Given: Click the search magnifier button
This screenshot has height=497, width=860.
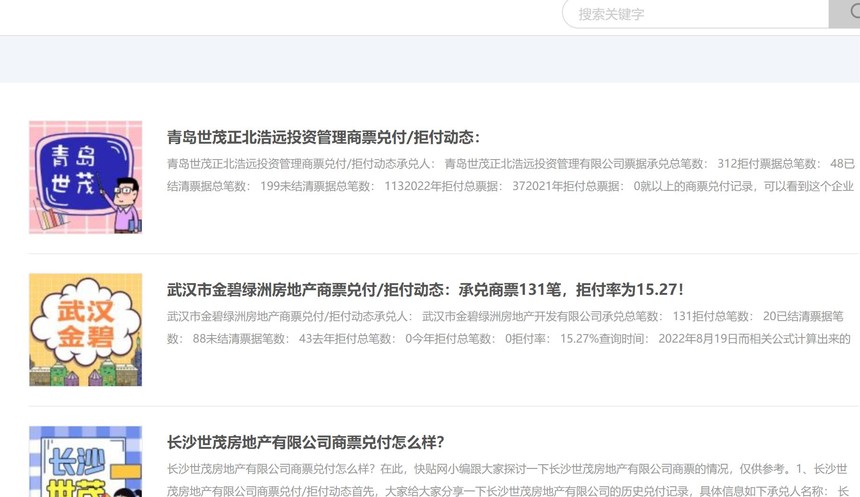Looking at the screenshot, I should pos(847,14).
